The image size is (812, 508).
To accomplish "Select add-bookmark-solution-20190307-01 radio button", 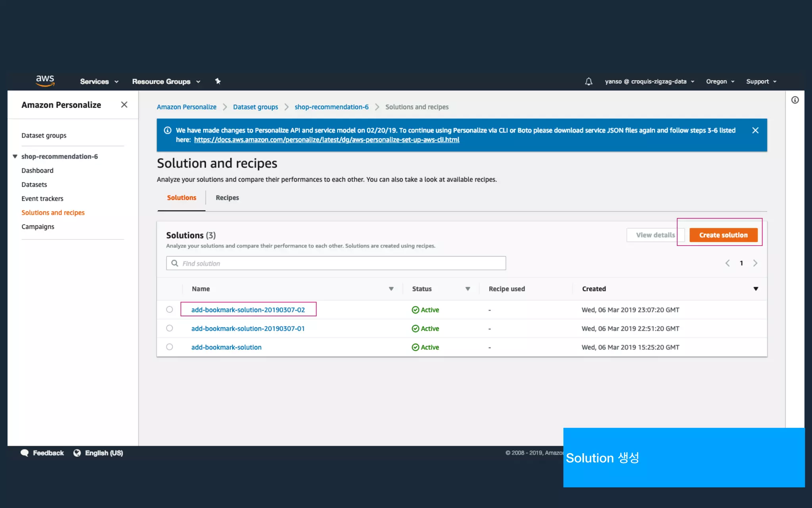I will (170, 328).
